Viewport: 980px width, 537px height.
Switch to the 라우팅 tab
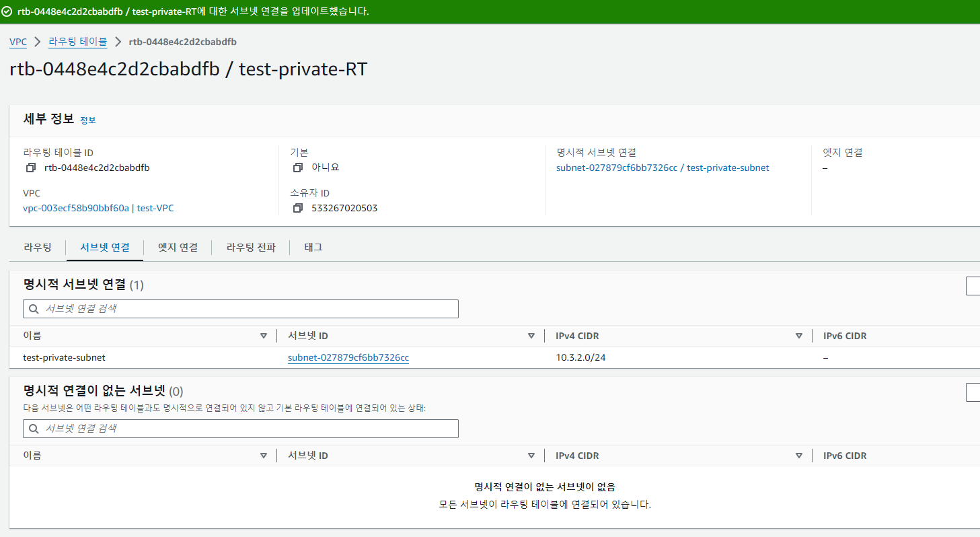coord(38,247)
